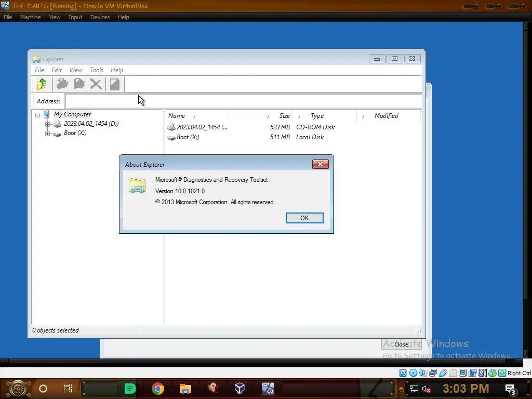Open VirtualBox Devices menu
The height and width of the screenshot is (399, 532).
click(100, 17)
